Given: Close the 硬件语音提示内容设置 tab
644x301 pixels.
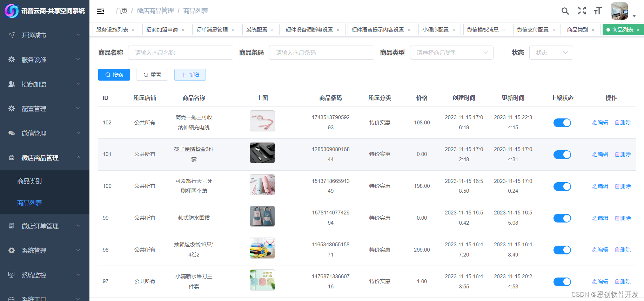Looking at the screenshot, I should [409, 30].
